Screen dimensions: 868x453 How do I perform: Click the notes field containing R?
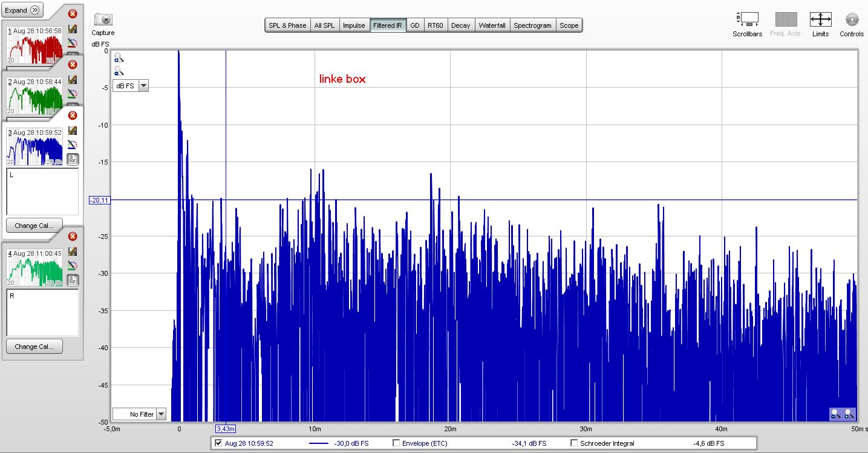pos(42,312)
